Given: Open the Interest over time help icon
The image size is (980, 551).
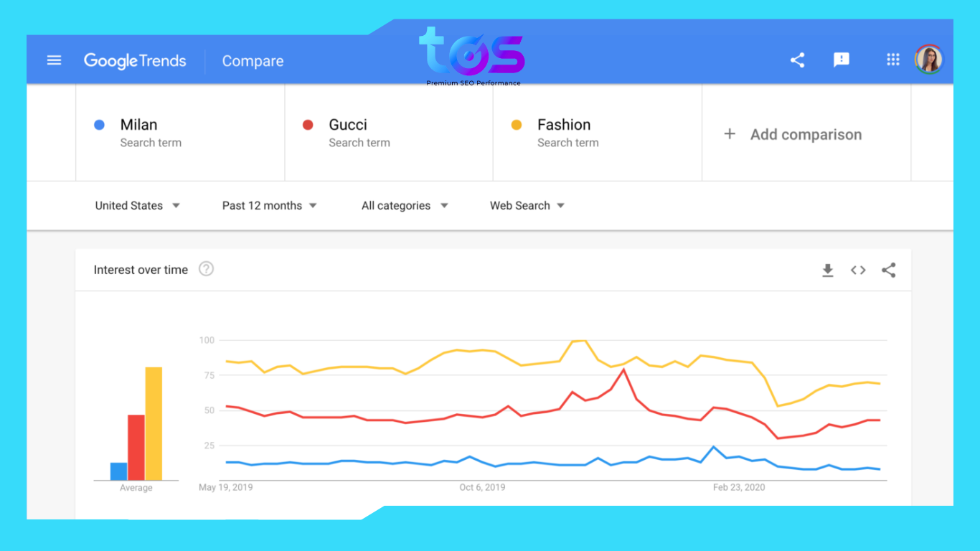Looking at the screenshot, I should point(206,269).
